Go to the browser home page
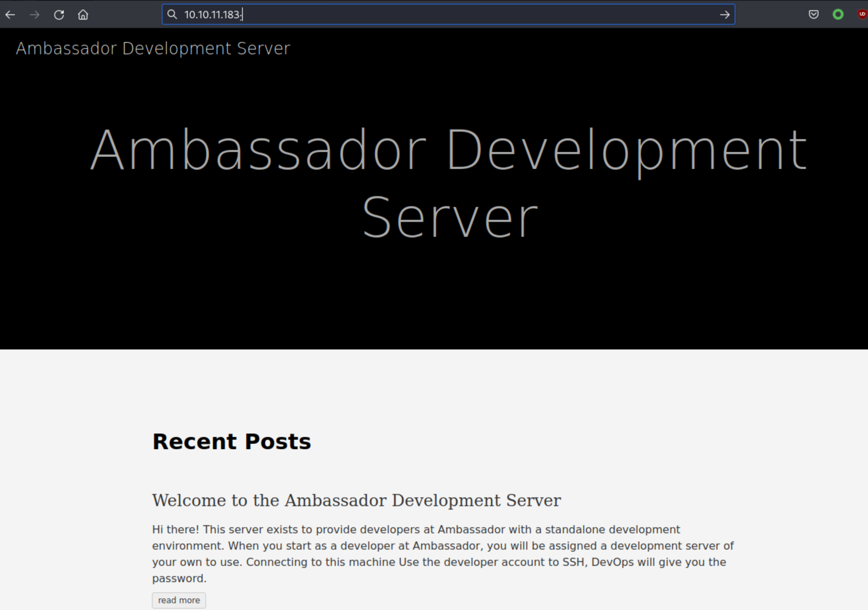The height and width of the screenshot is (610, 868). [x=83, y=15]
